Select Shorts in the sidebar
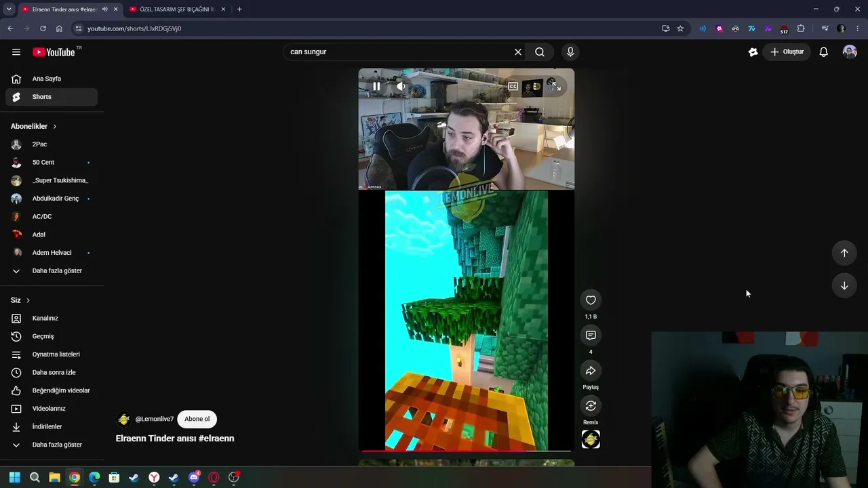The height and width of the screenshot is (488, 868). coord(52,97)
